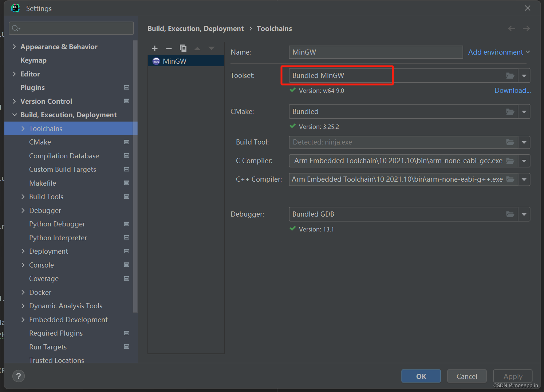Click the search magnifier icon
The height and width of the screenshot is (392, 544).
coord(16,28)
